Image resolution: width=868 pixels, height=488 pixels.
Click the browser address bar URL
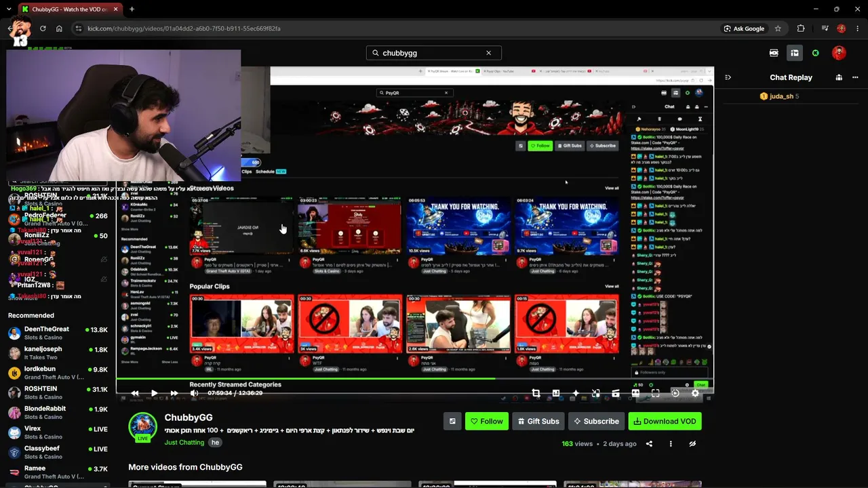(x=184, y=28)
